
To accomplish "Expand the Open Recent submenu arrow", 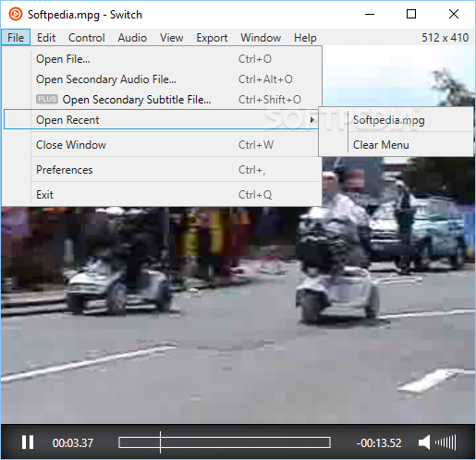I will 312,119.
